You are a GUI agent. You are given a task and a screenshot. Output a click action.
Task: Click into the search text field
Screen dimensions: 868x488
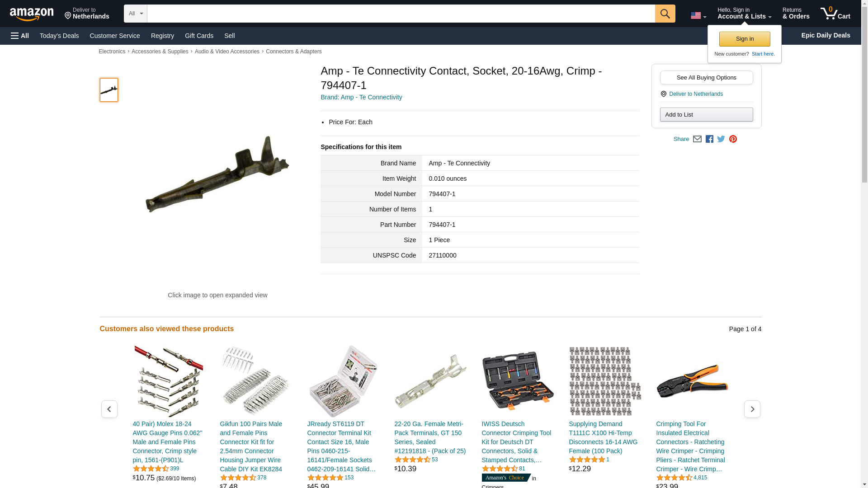click(401, 14)
